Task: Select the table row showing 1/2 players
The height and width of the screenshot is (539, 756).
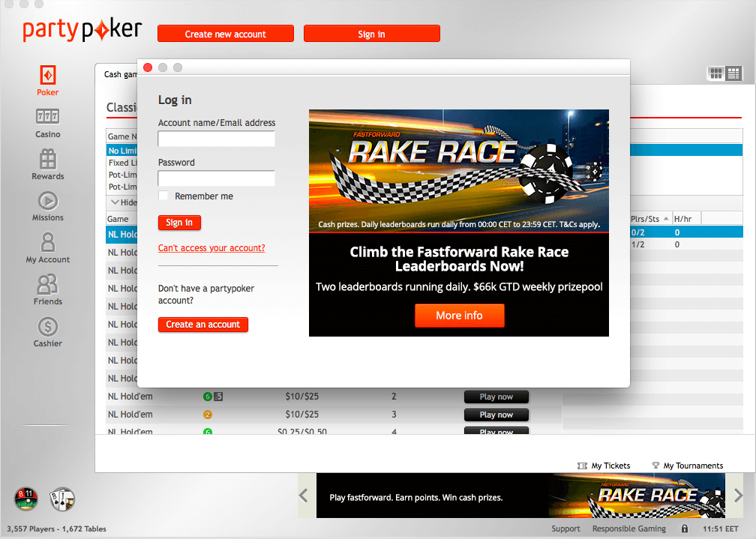Action: [686, 244]
